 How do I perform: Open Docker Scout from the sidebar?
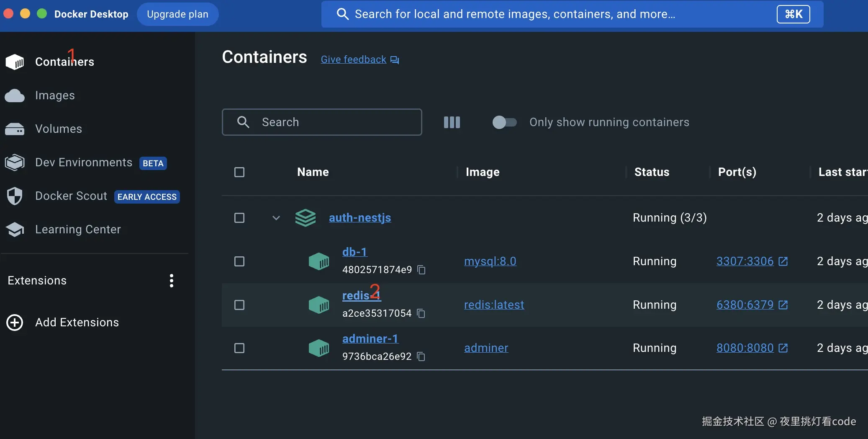pos(71,196)
